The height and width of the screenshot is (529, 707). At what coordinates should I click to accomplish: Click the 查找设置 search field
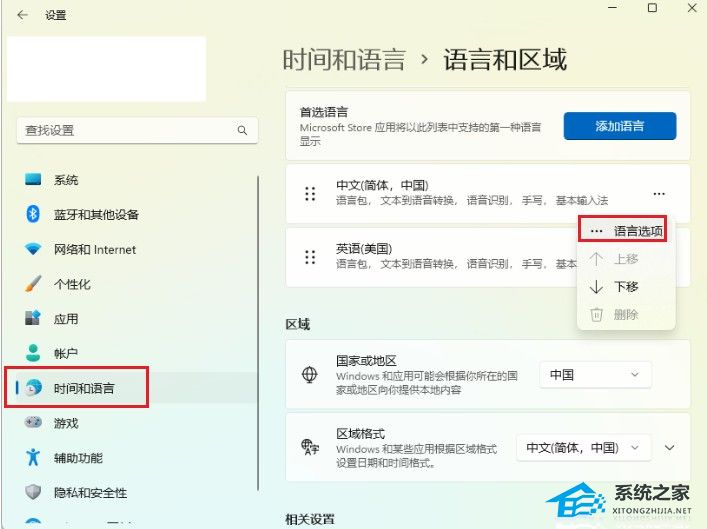(x=137, y=130)
